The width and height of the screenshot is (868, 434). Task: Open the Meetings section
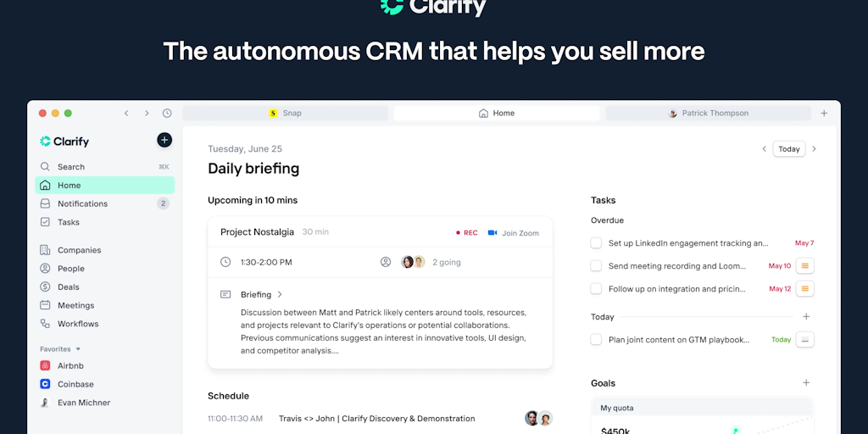click(x=104, y=305)
